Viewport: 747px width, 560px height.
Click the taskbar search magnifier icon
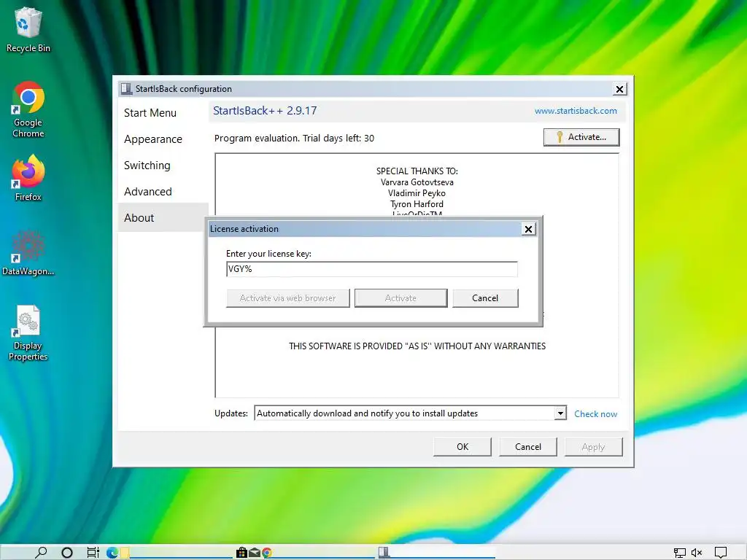coord(41,552)
